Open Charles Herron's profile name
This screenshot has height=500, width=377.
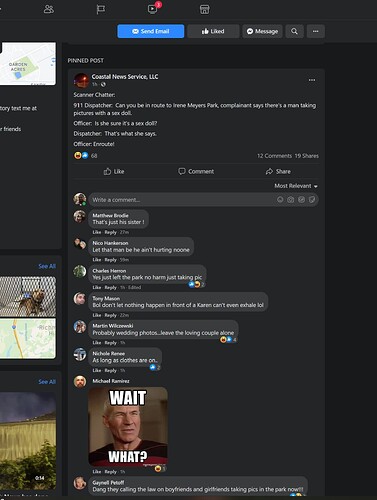(109, 271)
